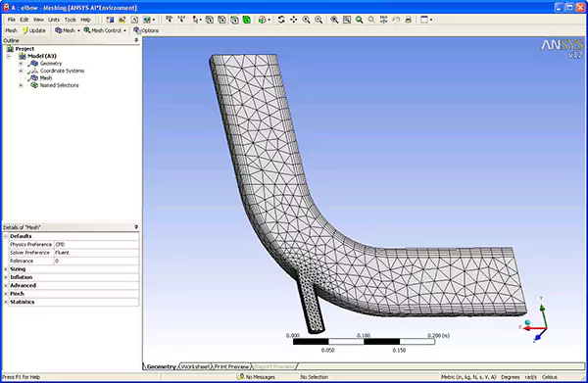The width and height of the screenshot is (588, 383).
Task: Switch to the Print Preview tab
Action: click(231, 366)
